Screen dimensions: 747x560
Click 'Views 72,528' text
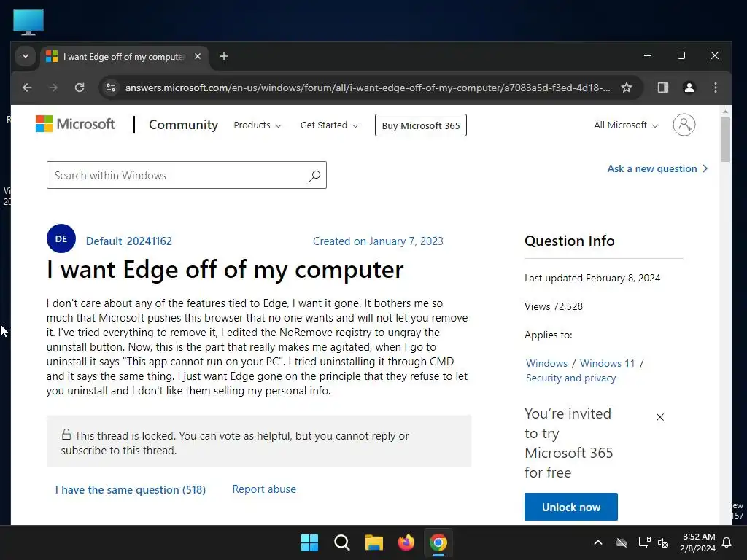554,306
